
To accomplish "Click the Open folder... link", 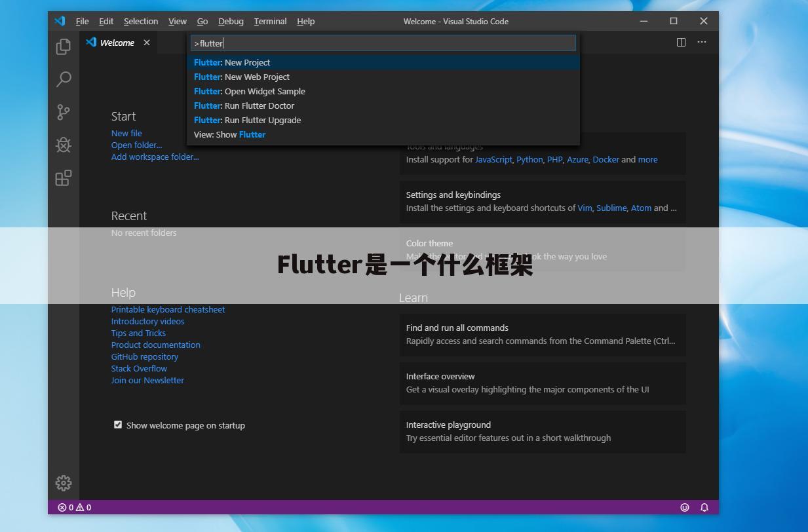I will [136, 145].
